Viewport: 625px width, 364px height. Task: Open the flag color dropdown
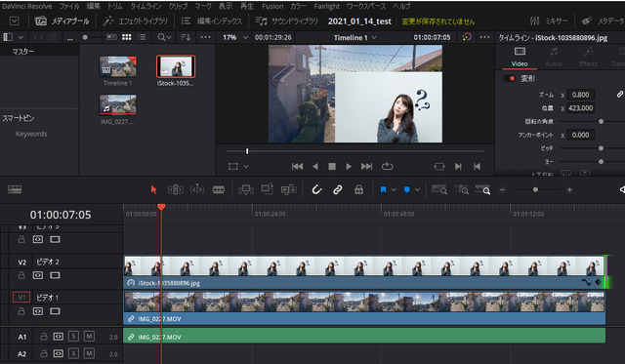click(394, 190)
